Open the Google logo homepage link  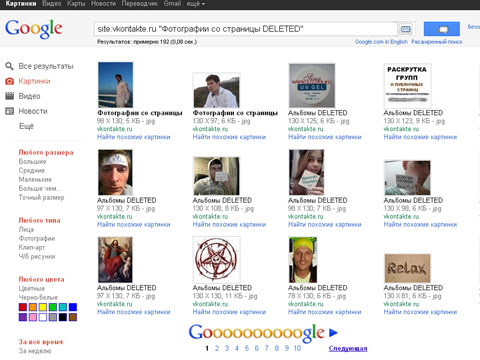(x=34, y=29)
